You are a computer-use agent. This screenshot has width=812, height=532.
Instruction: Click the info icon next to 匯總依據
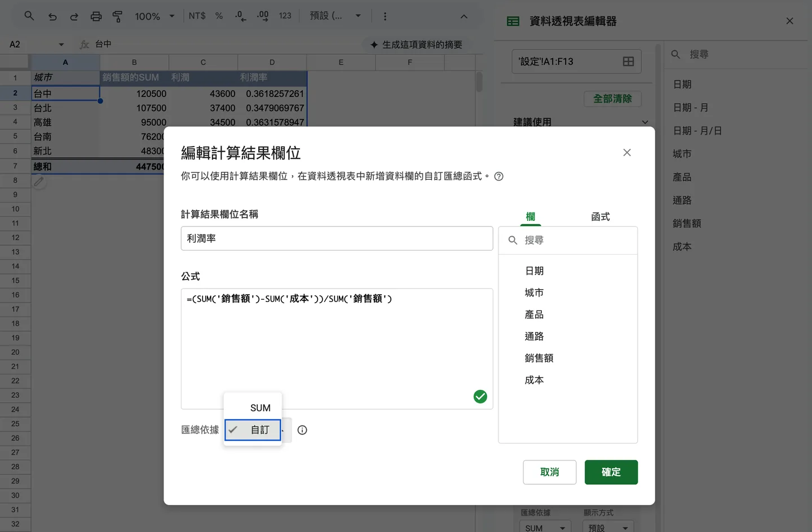coord(302,430)
